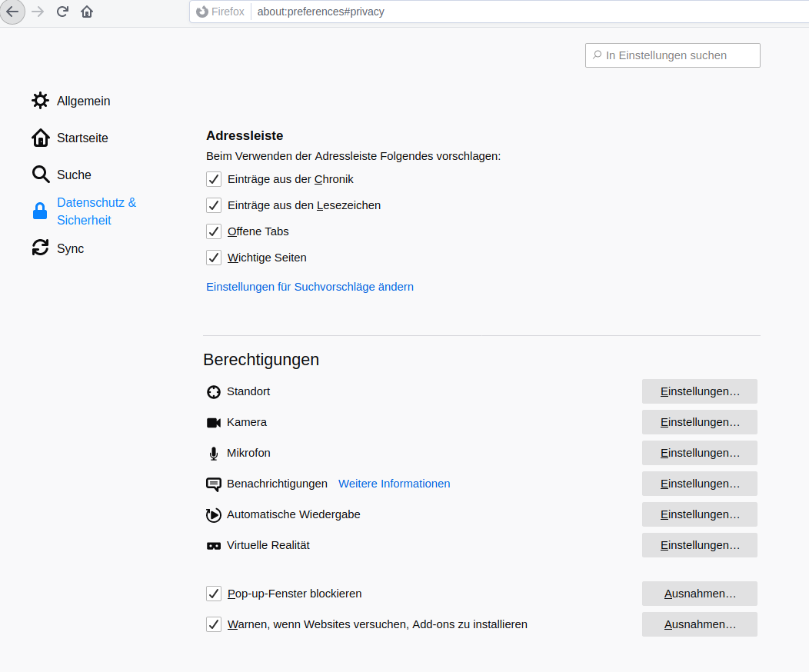The height and width of the screenshot is (672, 809).
Task: Open Ausnahmen for add-on installation warnings
Action: point(700,624)
